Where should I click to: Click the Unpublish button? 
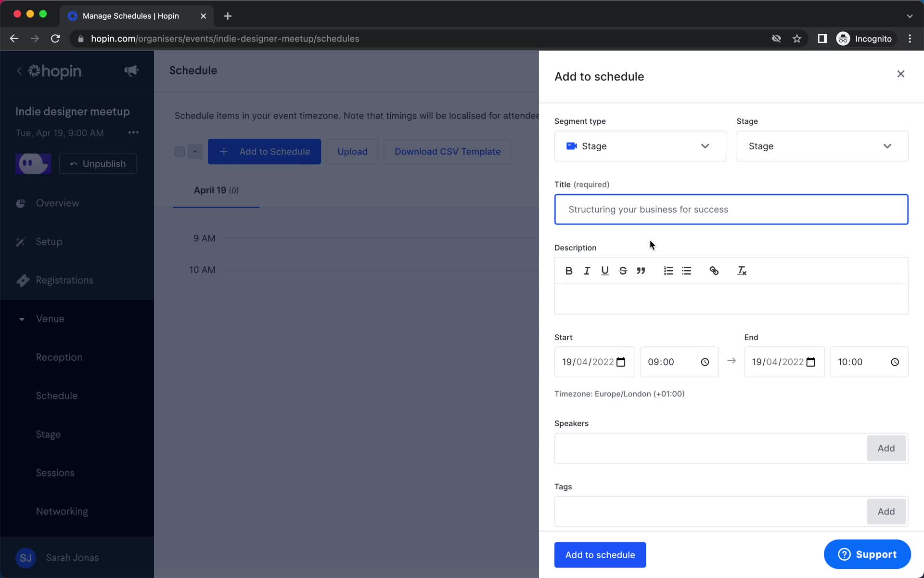[98, 164]
